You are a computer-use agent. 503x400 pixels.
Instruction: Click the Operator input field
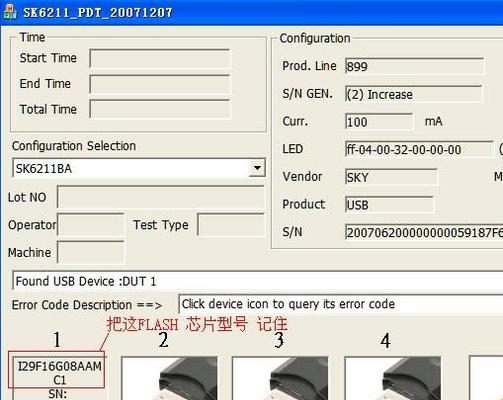coord(91,225)
